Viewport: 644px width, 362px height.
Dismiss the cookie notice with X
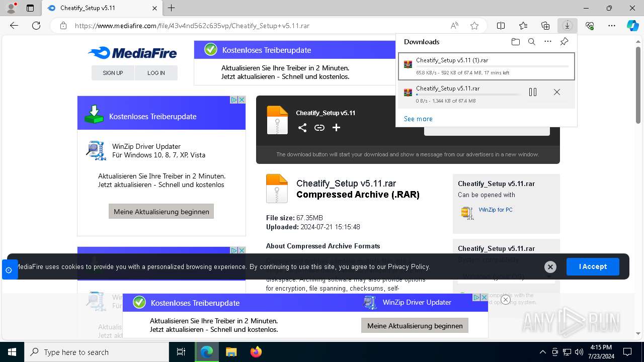tap(550, 267)
